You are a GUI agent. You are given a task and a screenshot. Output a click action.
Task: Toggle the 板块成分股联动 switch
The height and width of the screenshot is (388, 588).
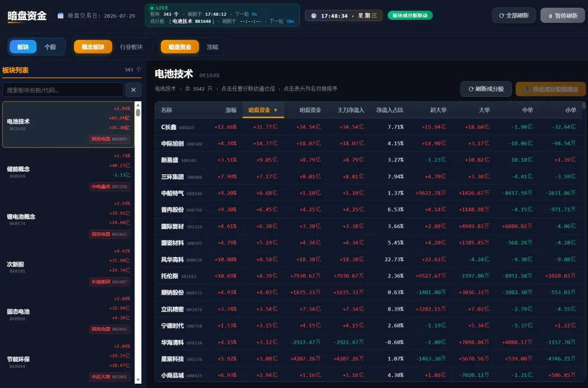click(410, 15)
